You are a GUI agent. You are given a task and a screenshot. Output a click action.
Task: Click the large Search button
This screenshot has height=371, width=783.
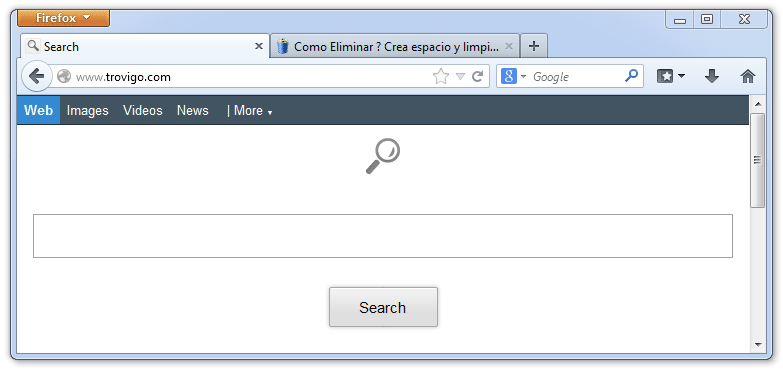383,307
